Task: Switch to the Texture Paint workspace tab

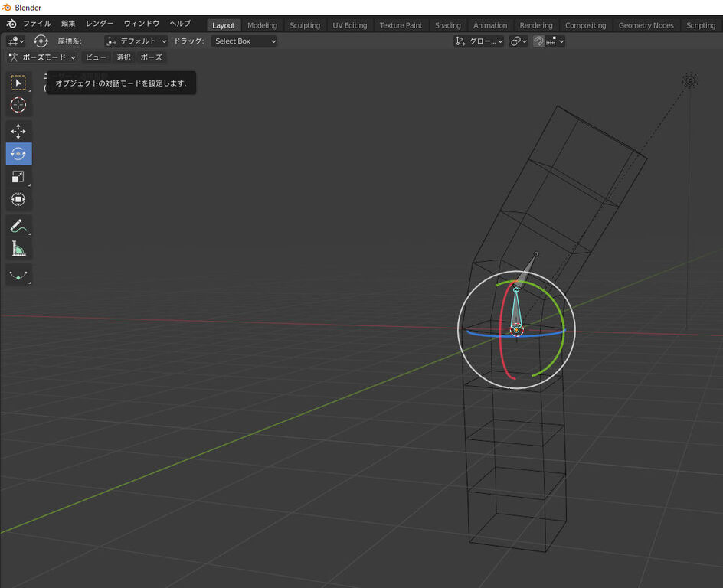Action: (x=401, y=25)
